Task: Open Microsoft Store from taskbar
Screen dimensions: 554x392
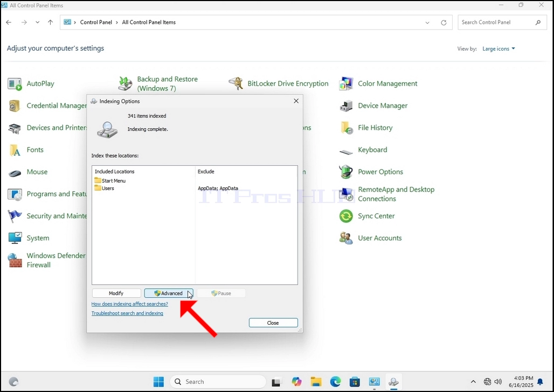Action: [x=355, y=382]
